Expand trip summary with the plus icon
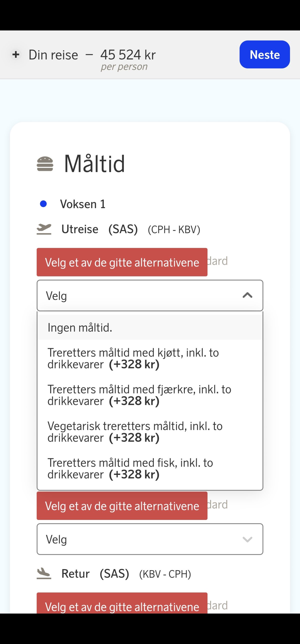 click(16, 55)
